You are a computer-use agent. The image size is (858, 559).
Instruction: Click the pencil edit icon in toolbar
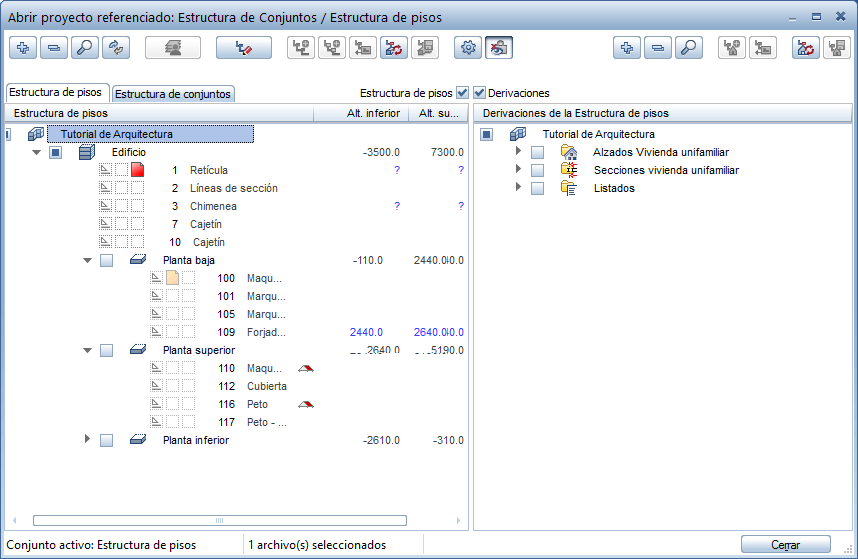(243, 47)
